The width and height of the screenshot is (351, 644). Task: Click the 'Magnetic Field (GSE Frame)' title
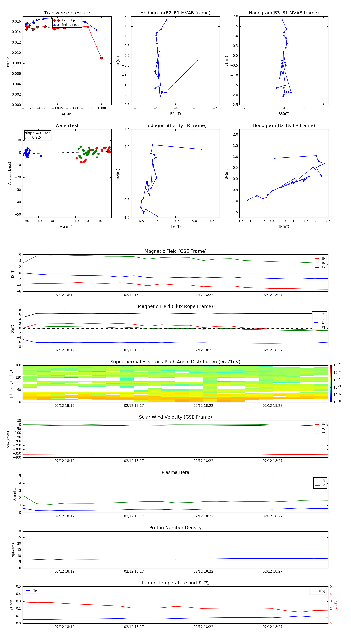coord(175,251)
